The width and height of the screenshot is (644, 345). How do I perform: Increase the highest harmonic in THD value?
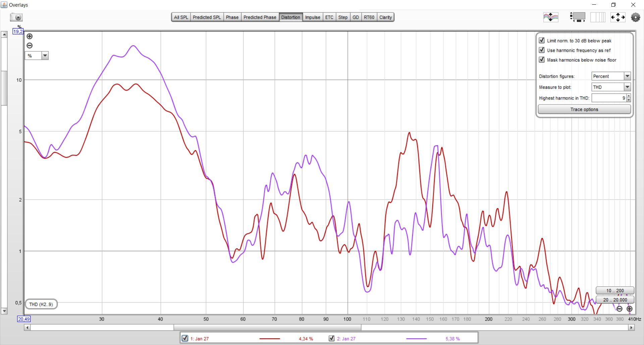[629, 96]
